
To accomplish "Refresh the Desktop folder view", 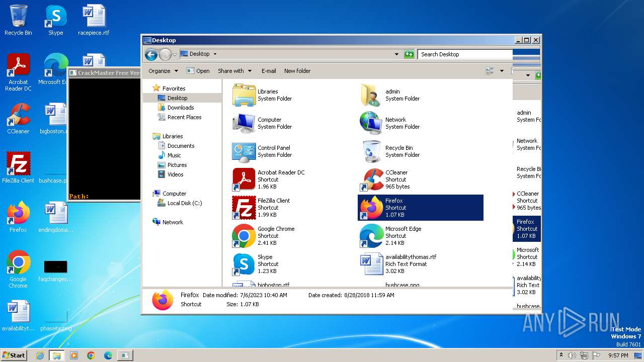I will (x=409, y=54).
